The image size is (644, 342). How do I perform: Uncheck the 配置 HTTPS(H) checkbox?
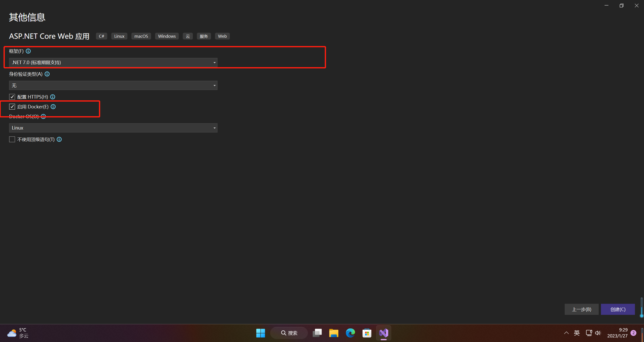click(12, 97)
